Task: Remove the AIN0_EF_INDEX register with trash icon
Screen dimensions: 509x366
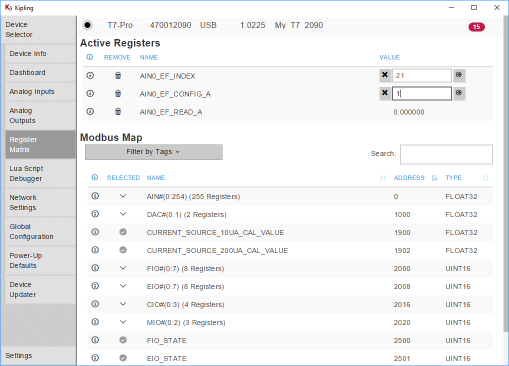Action: [x=118, y=76]
